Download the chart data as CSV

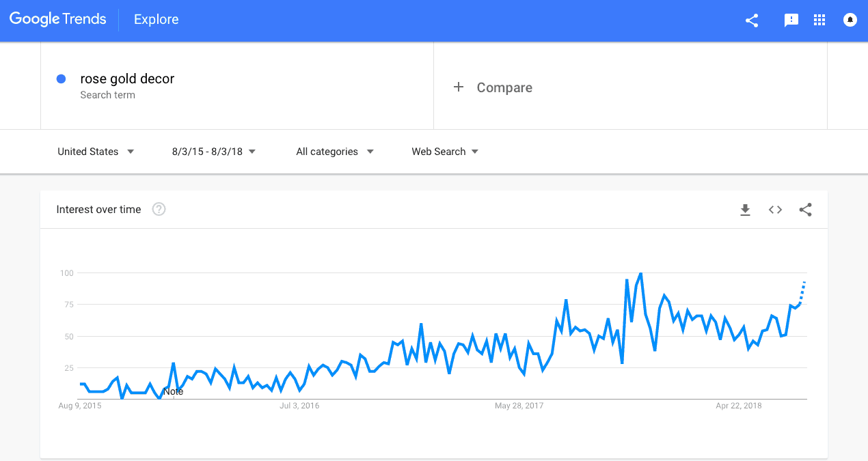[x=745, y=210]
